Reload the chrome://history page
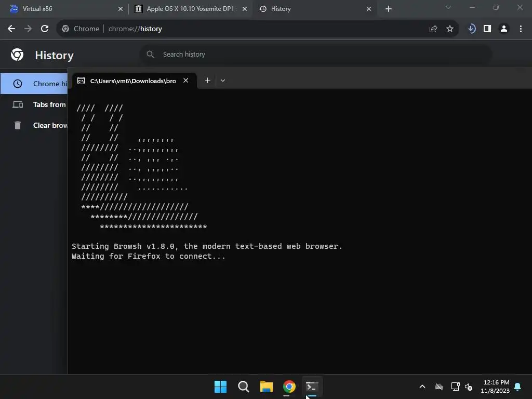The height and width of the screenshot is (399, 532). click(45, 29)
